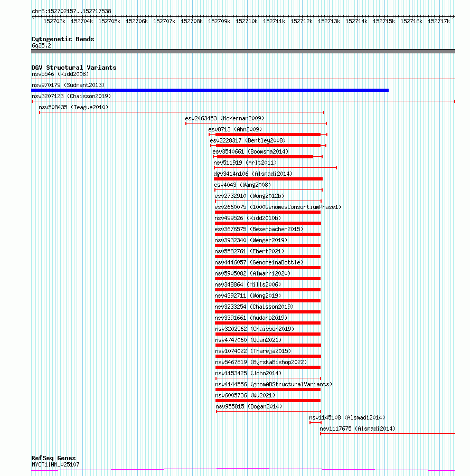Open the esv3676575 (Besenbacher2015) label

pos(259,229)
